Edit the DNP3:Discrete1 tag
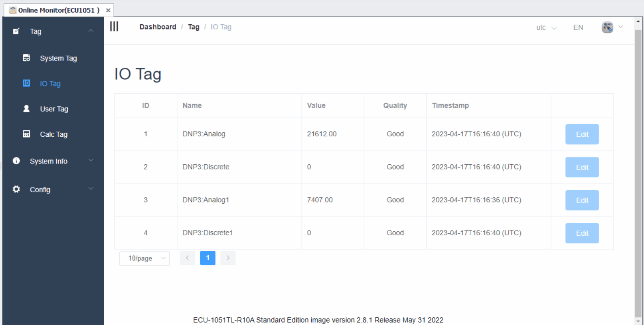 click(x=582, y=233)
